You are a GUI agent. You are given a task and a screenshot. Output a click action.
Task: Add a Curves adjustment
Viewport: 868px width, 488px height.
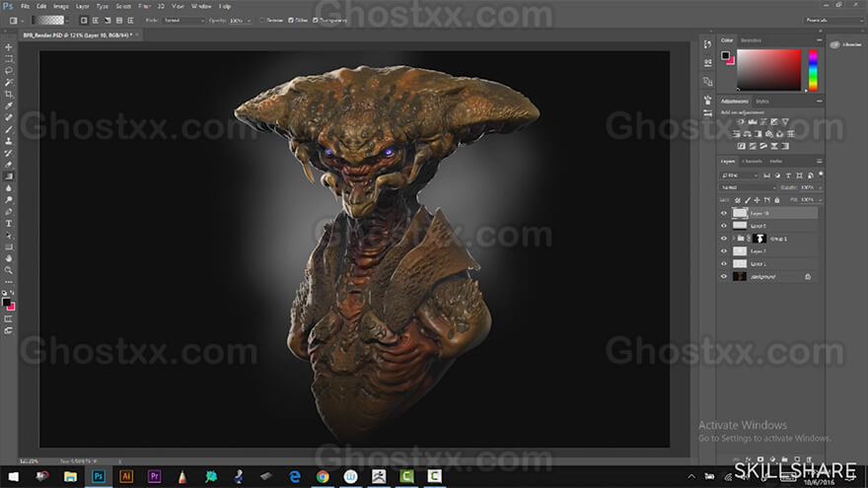763,121
